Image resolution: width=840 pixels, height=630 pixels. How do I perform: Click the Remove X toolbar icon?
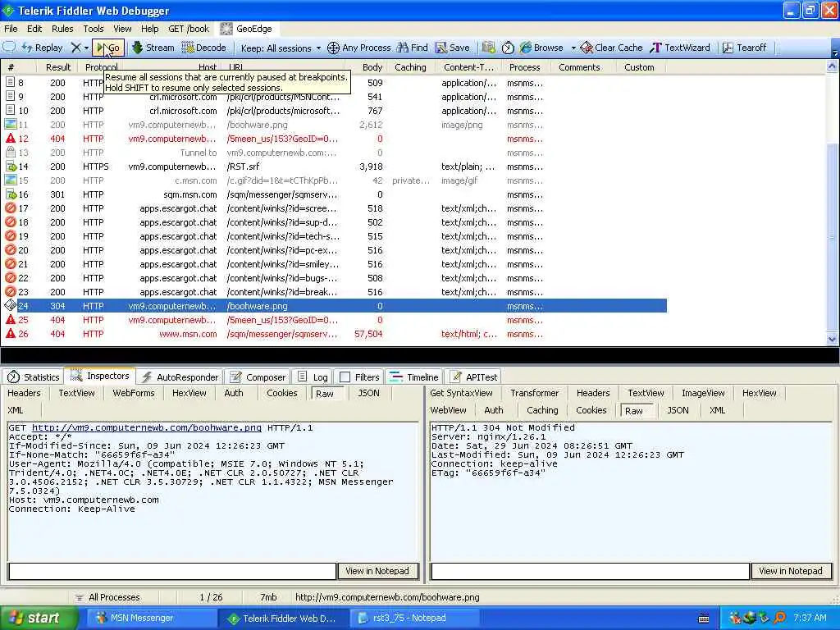(76, 48)
